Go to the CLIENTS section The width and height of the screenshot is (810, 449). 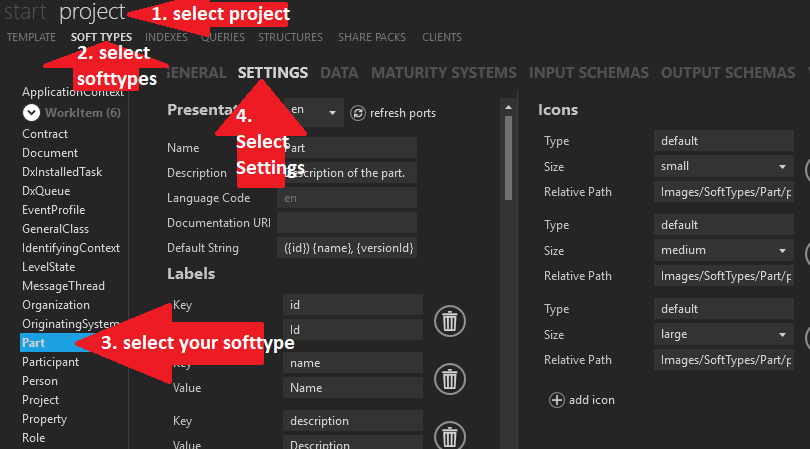click(442, 37)
